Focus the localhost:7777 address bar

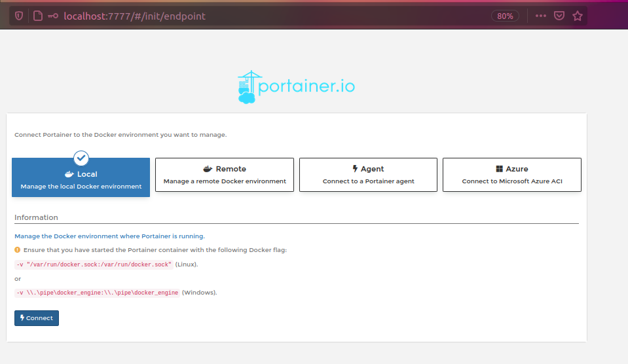click(262, 16)
